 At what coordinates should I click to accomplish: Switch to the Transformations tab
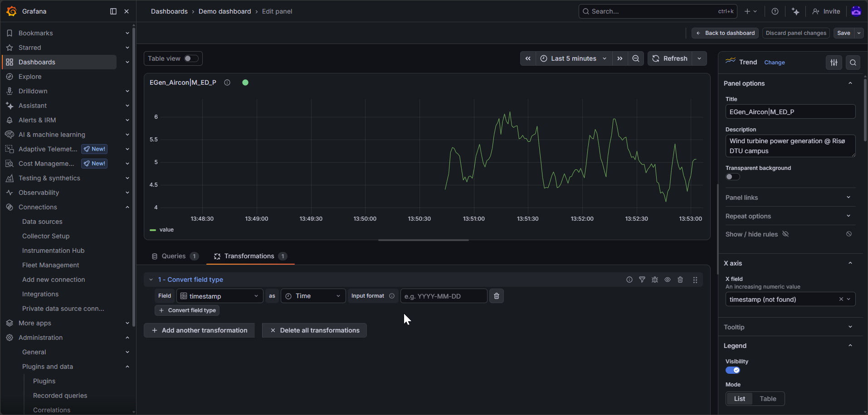(x=250, y=256)
